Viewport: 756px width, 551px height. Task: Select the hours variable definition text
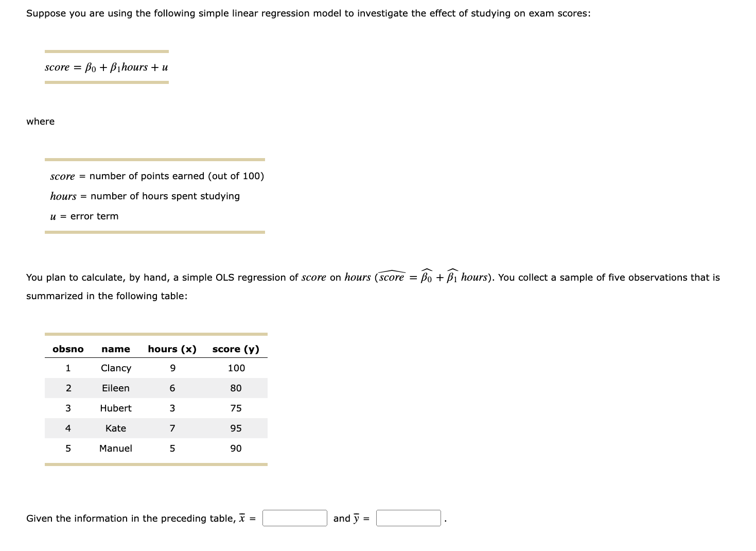click(145, 196)
